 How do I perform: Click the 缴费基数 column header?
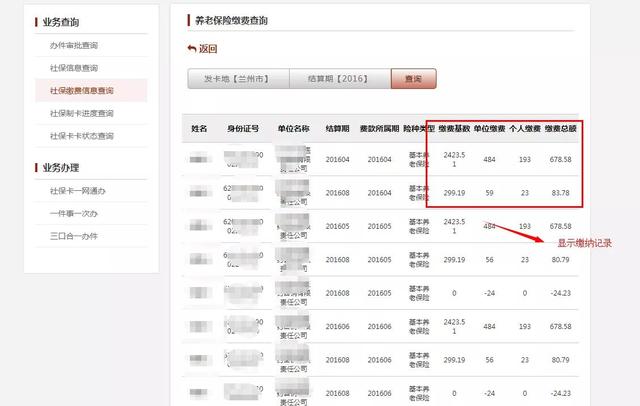454,129
